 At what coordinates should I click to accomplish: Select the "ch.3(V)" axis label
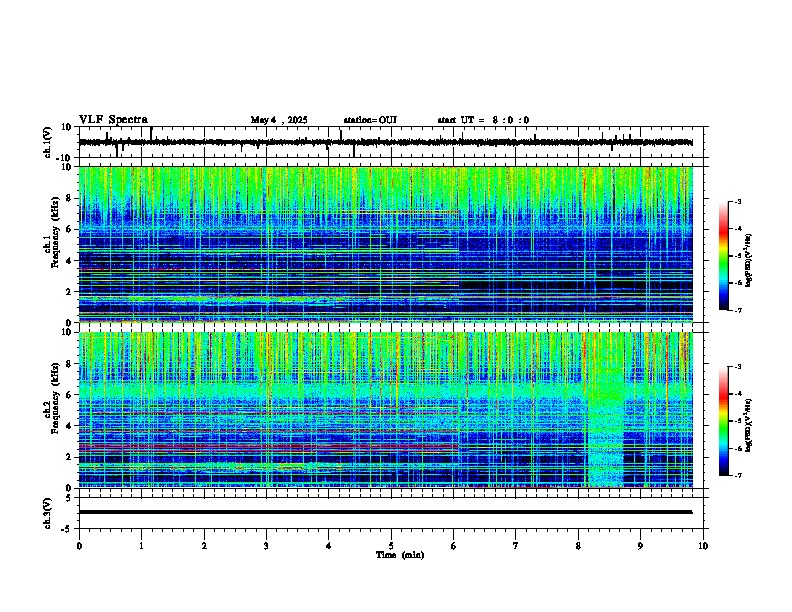coord(48,513)
